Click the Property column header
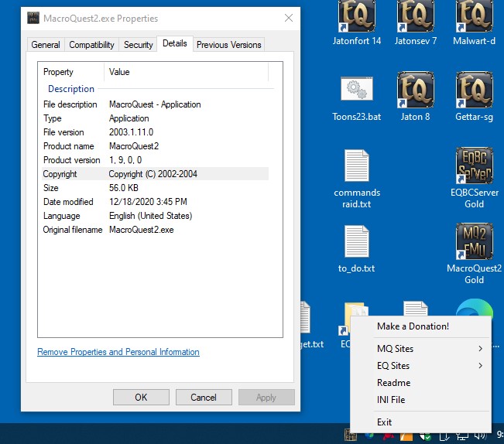 [x=71, y=72]
